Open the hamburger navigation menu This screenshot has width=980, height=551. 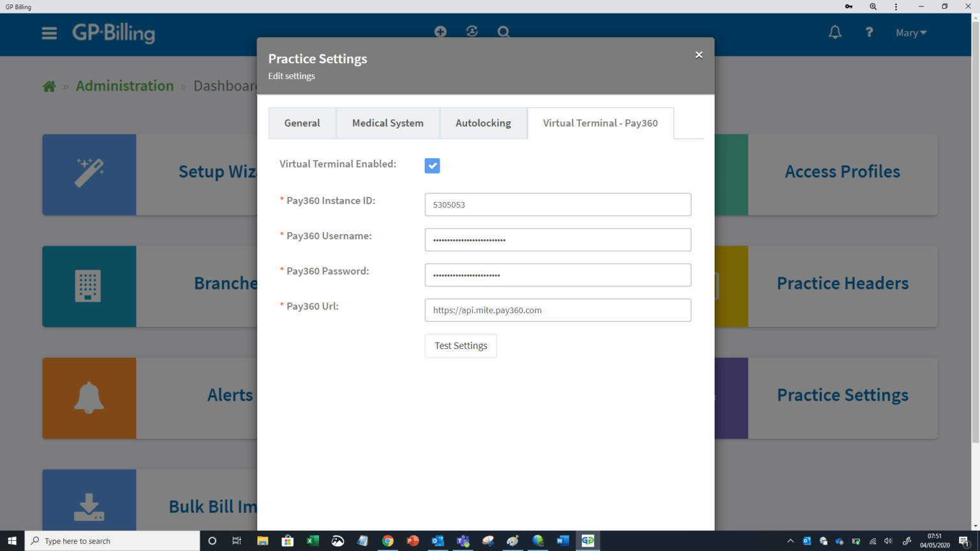[49, 33]
